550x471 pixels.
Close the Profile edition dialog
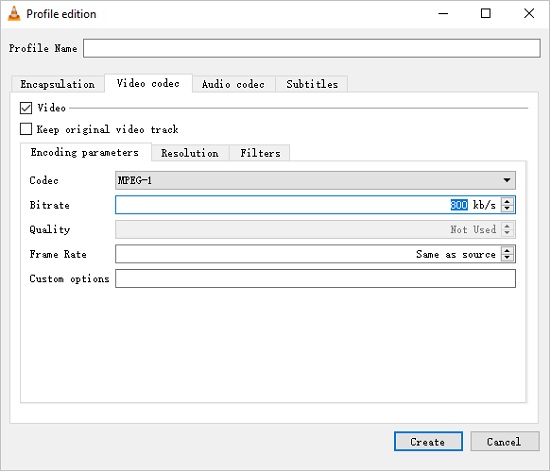click(529, 14)
